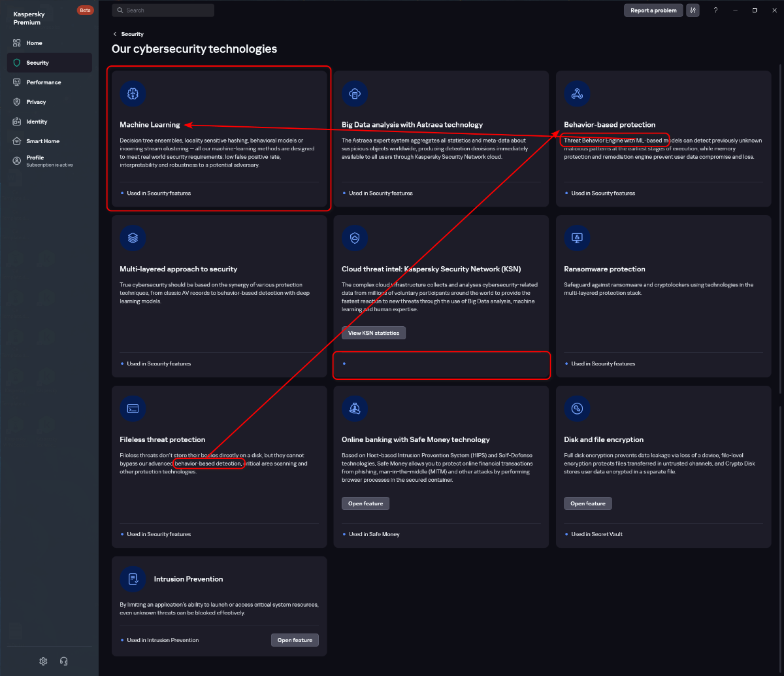Click the Multi-layered approach layers icon
The width and height of the screenshot is (784, 676).
pos(133,238)
